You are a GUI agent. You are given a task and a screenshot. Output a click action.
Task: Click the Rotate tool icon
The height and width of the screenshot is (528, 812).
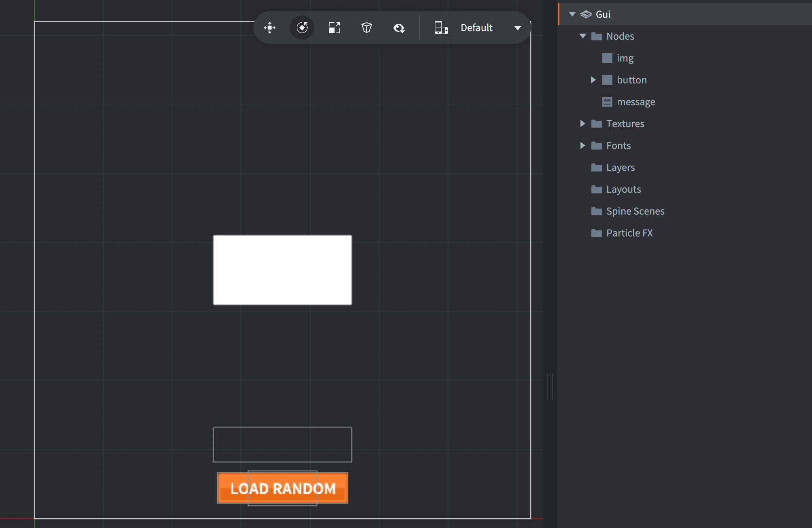302,28
